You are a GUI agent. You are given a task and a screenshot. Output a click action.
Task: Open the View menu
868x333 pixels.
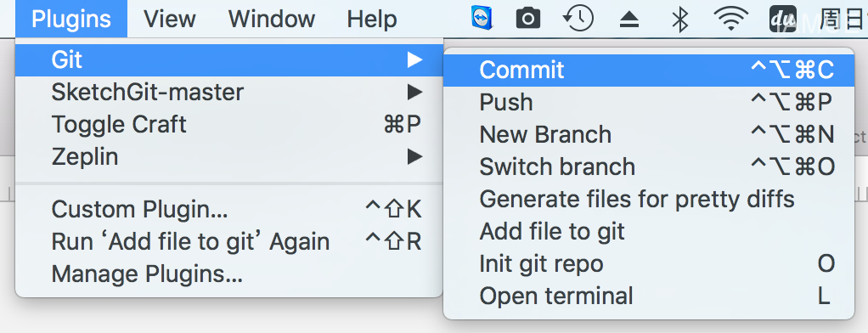(x=170, y=19)
